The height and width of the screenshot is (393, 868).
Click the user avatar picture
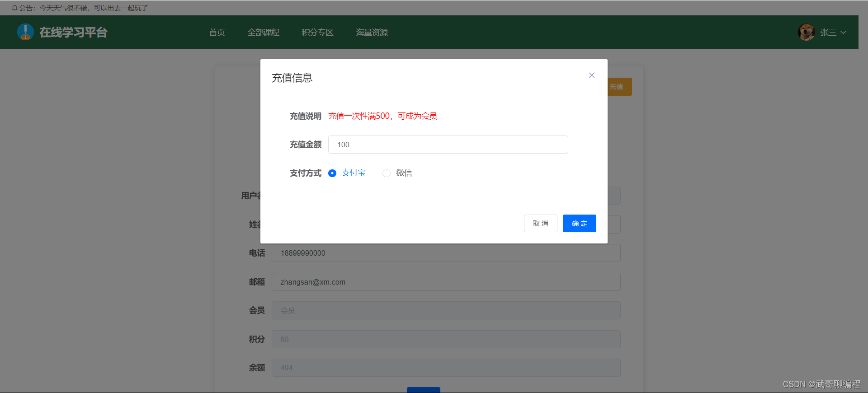[x=807, y=32]
